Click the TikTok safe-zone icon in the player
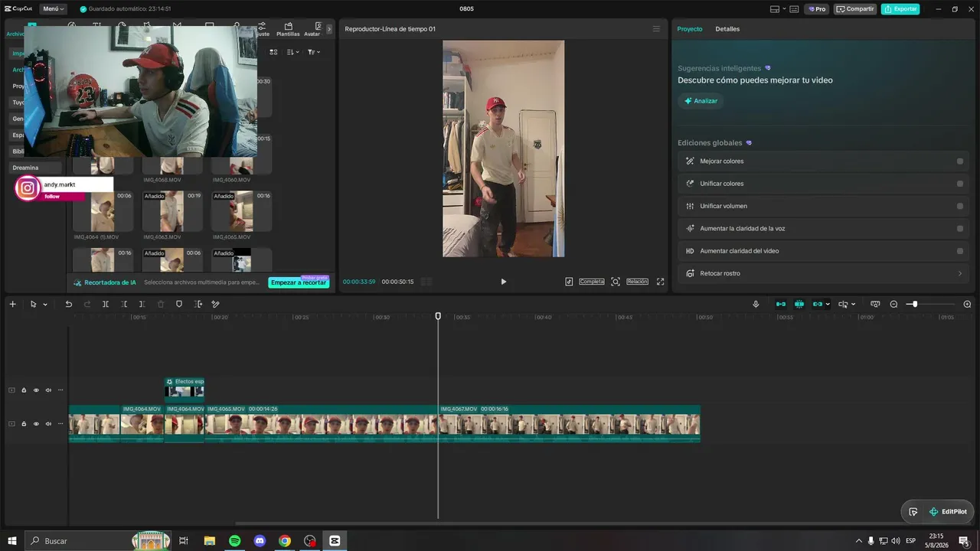This screenshot has height=551, width=980. click(x=569, y=282)
